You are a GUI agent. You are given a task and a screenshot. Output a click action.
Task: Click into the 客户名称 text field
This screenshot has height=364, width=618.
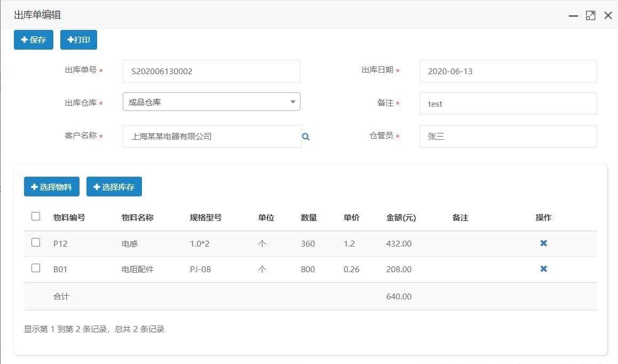(x=211, y=136)
